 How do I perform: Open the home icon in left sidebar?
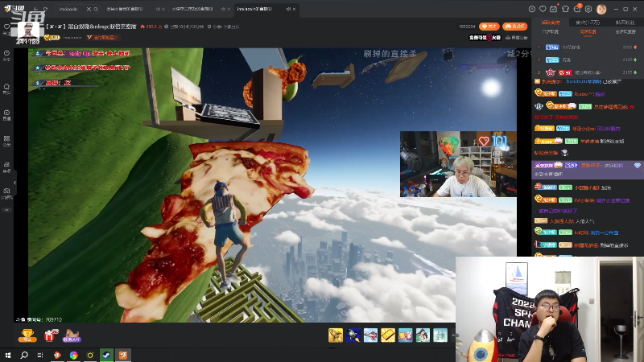pos(6,87)
